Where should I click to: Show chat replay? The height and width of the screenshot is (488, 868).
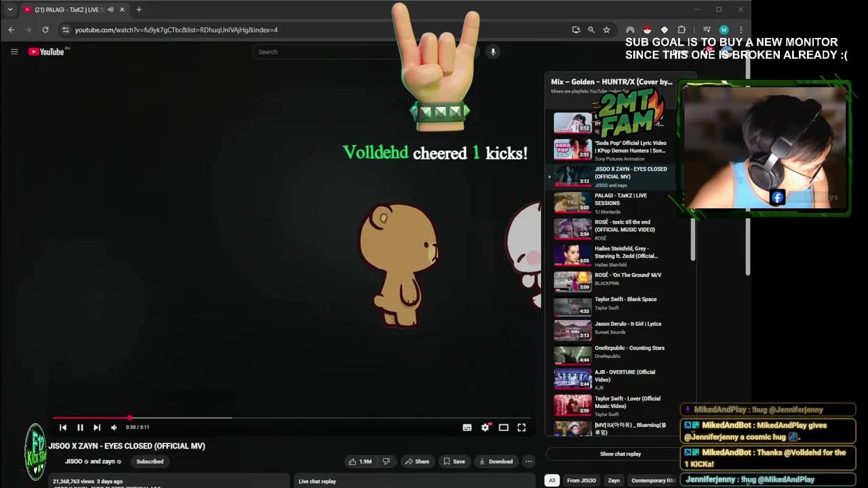pos(620,454)
